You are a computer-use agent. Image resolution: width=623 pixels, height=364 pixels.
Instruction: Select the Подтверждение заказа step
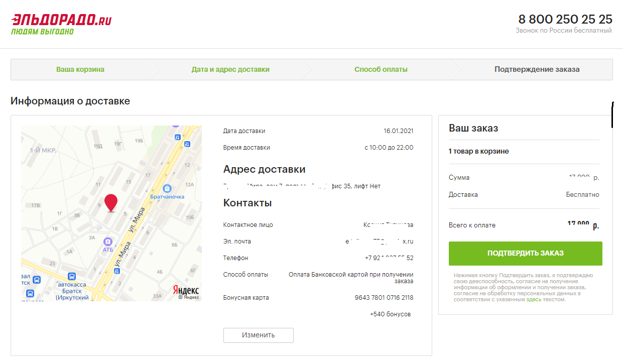click(x=537, y=69)
